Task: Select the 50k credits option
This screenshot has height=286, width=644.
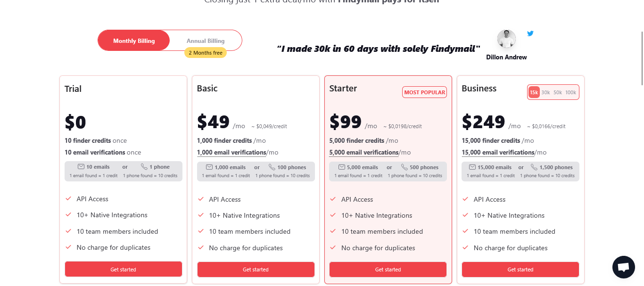Action: pos(557,92)
